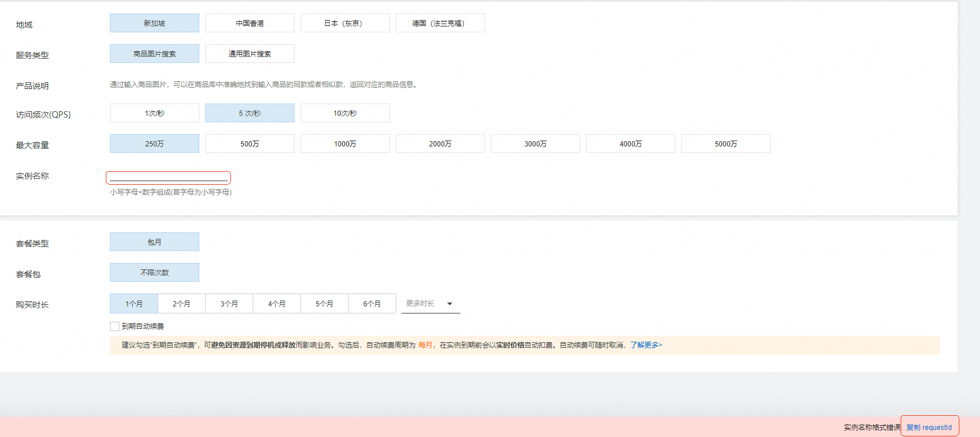
Task: Choose the 中国香港 region
Action: pos(250,23)
